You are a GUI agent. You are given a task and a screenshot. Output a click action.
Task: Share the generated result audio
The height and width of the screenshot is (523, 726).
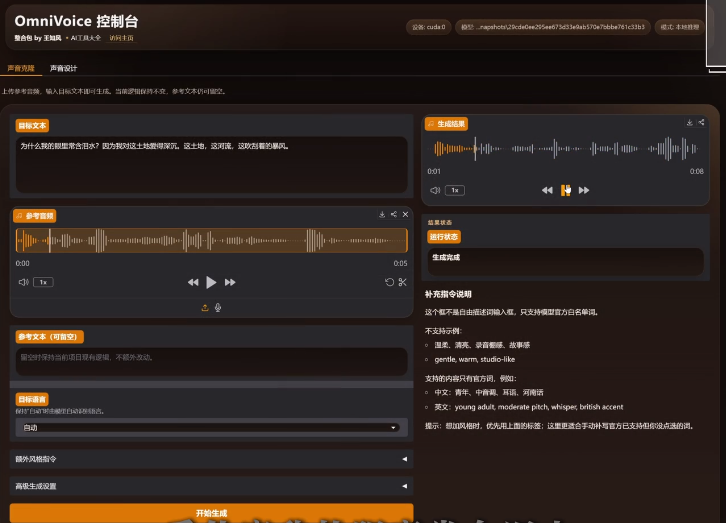701,122
